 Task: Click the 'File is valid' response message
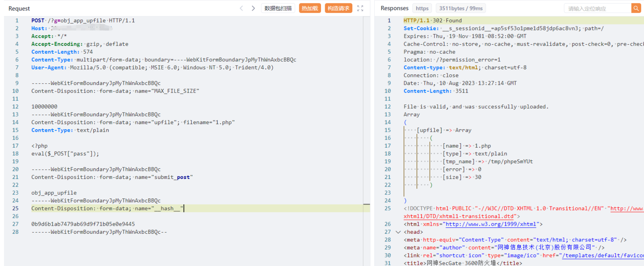tap(476, 107)
